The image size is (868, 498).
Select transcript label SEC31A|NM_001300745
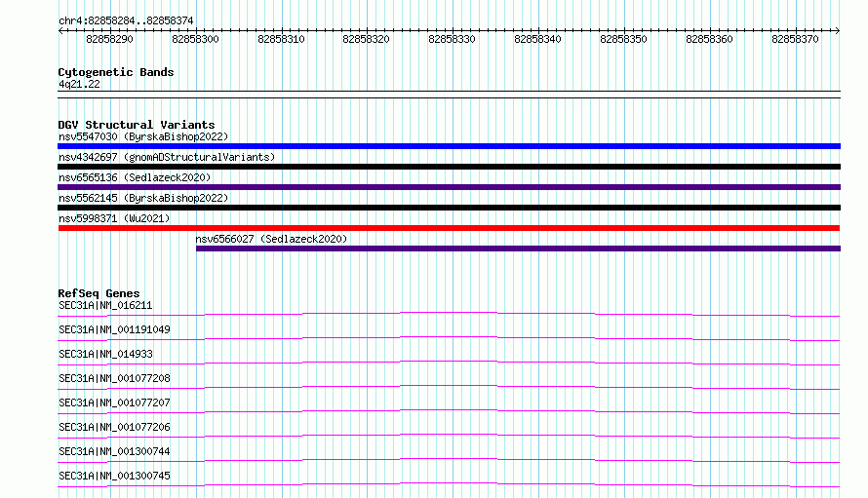(x=114, y=476)
